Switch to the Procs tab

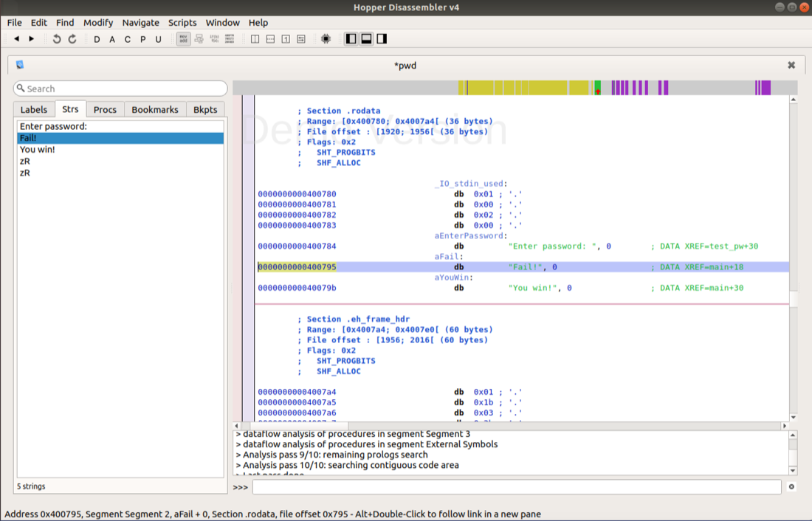105,109
